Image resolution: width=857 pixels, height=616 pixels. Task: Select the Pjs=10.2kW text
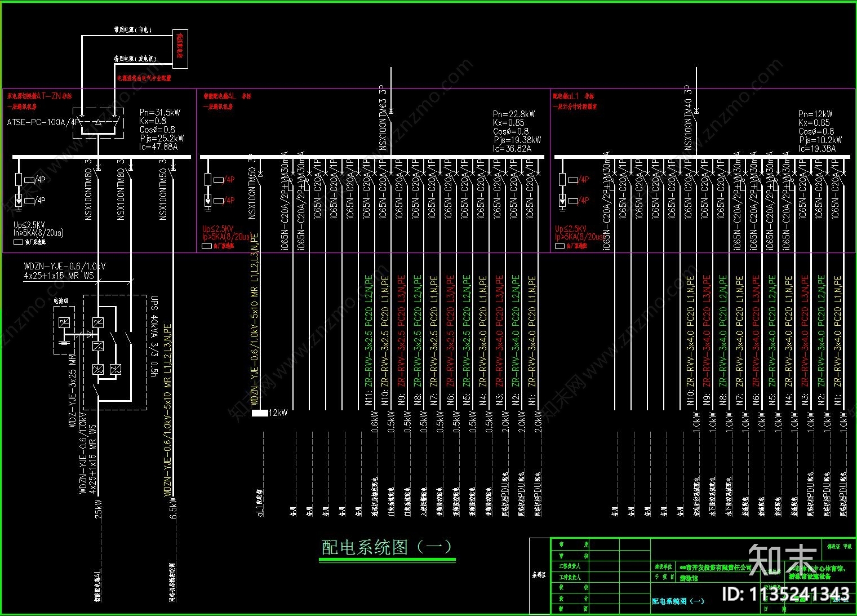pos(820,140)
